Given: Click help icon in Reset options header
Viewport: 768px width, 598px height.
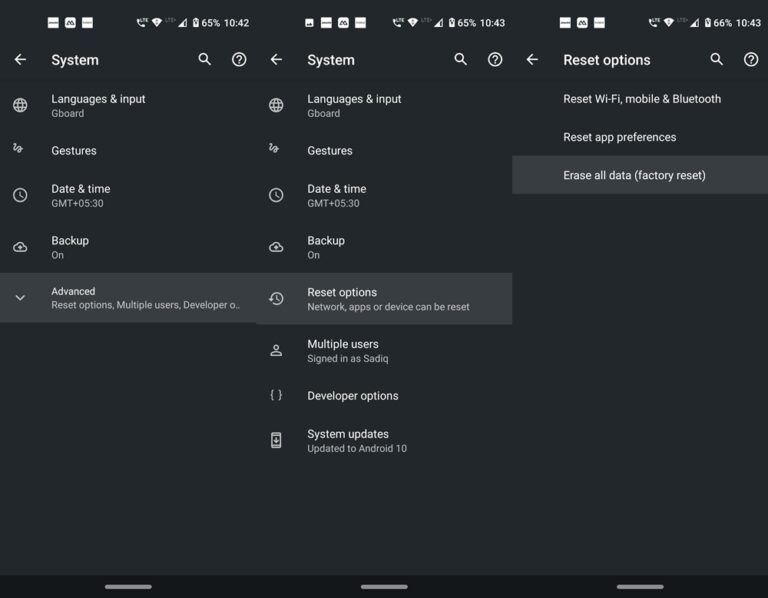Looking at the screenshot, I should click(751, 60).
